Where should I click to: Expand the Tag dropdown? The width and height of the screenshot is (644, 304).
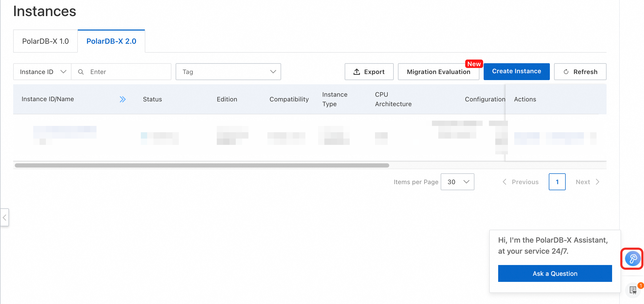(x=228, y=72)
